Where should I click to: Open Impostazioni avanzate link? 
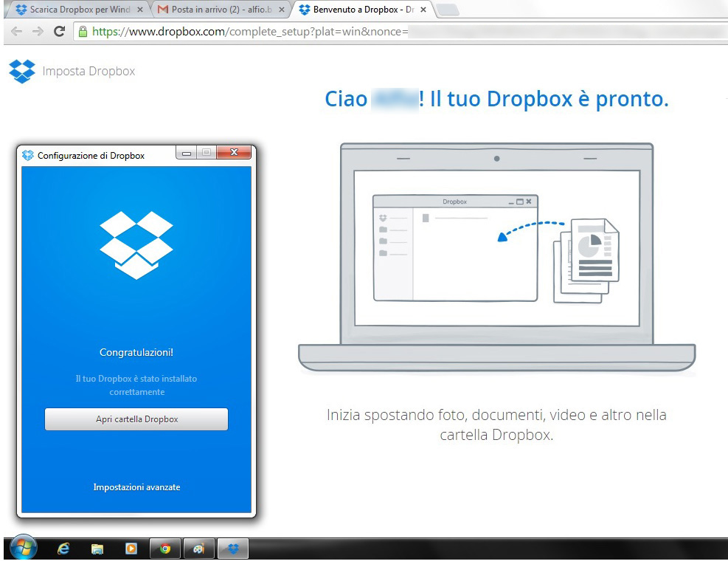pyautogui.click(x=136, y=487)
